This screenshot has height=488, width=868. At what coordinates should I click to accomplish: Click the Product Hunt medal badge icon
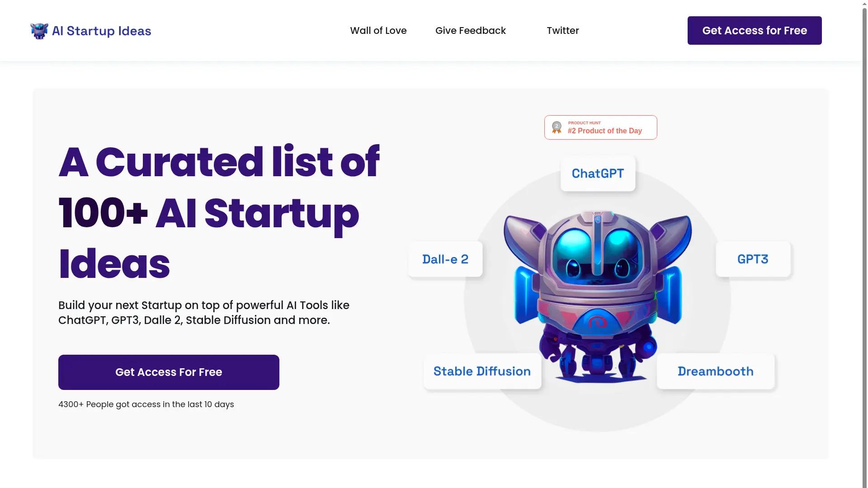click(x=557, y=127)
